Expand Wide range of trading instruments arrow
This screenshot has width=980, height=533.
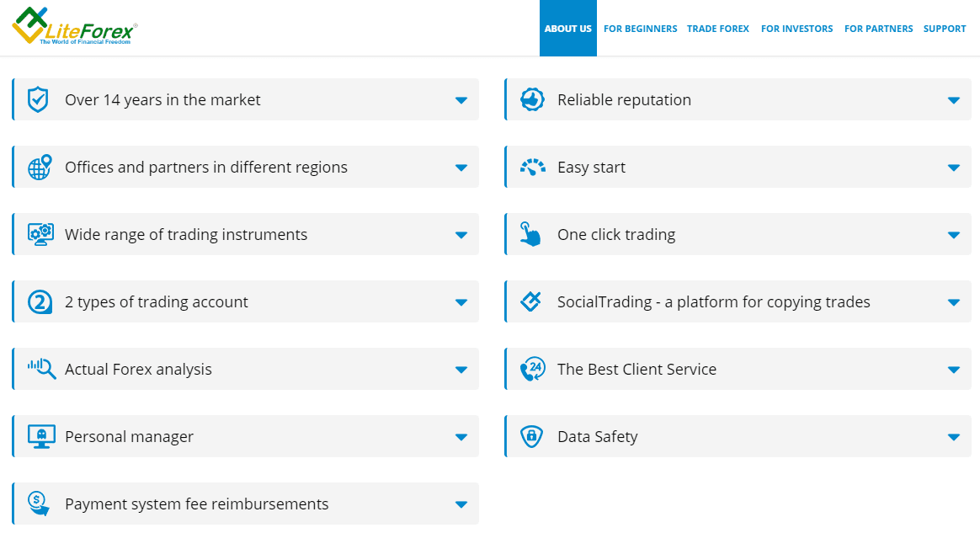click(461, 235)
